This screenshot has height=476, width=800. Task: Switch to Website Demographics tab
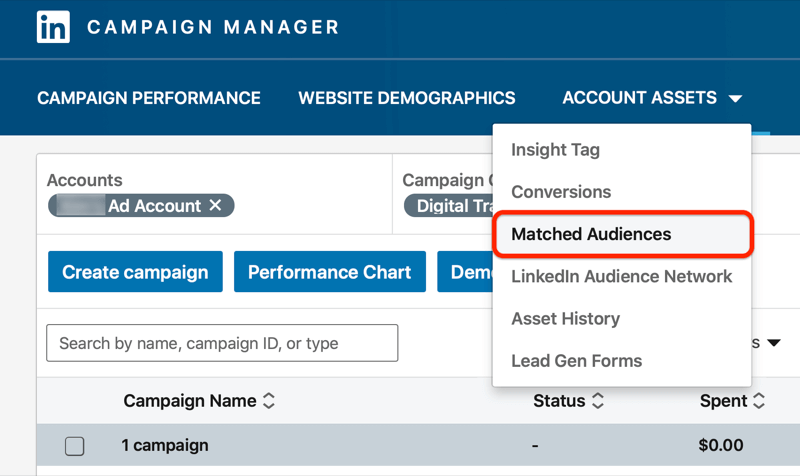pyautogui.click(x=407, y=98)
